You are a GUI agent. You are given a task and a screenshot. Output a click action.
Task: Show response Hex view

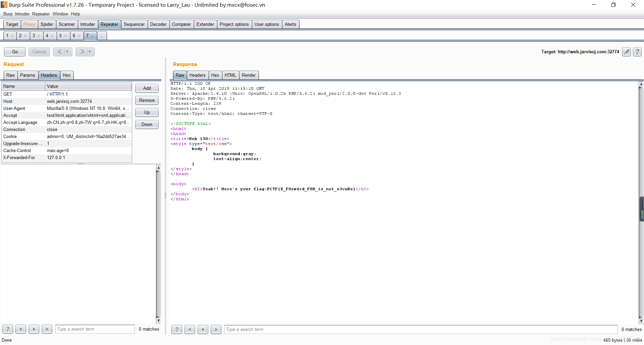pos(215,75)
